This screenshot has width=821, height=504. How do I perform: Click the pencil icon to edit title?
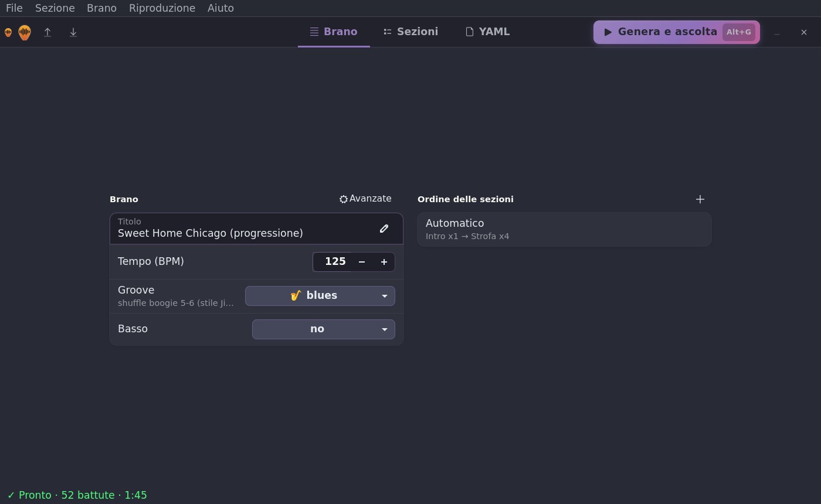(384, 229)
